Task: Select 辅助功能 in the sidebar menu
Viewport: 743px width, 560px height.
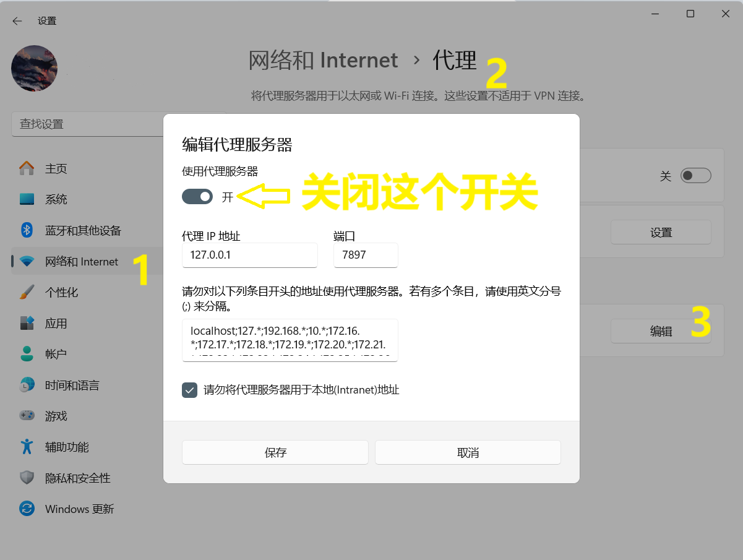Action: pos(67,447)
